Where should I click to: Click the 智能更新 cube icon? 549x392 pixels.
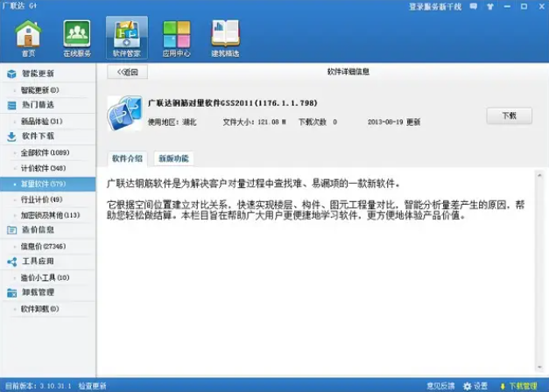point(11,73)
